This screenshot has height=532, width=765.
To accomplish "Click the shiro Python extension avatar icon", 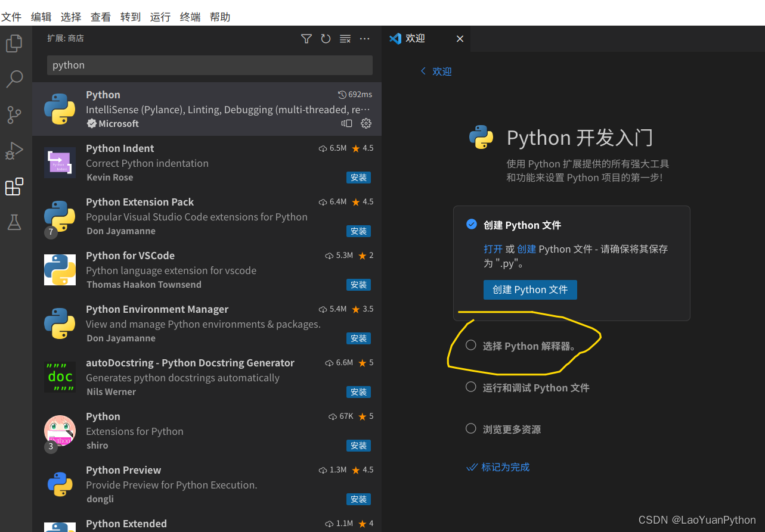I will [x=60, y=431].
